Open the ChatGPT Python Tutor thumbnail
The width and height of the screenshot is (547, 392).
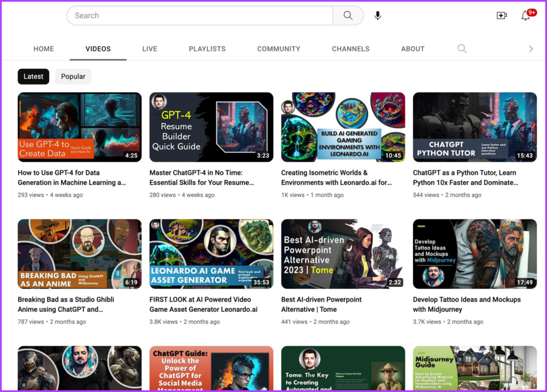pyautogui.click(x=475, y=127)
